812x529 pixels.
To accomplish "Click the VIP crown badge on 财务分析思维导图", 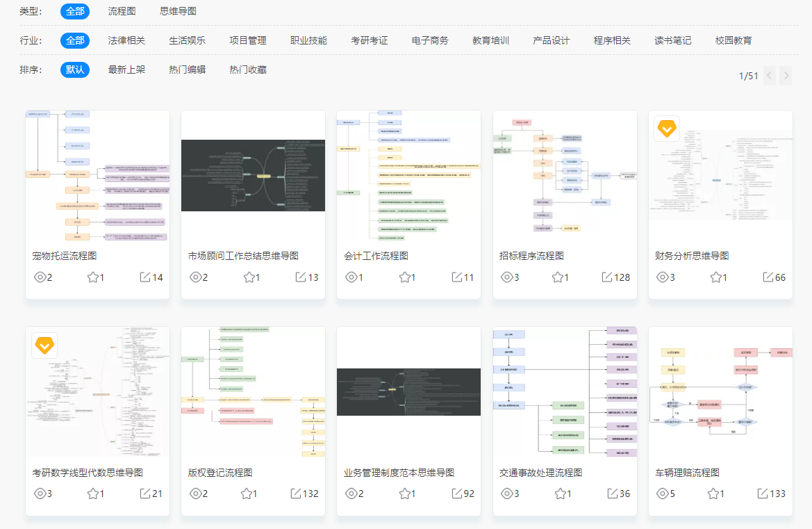I will tap(666, 129).
